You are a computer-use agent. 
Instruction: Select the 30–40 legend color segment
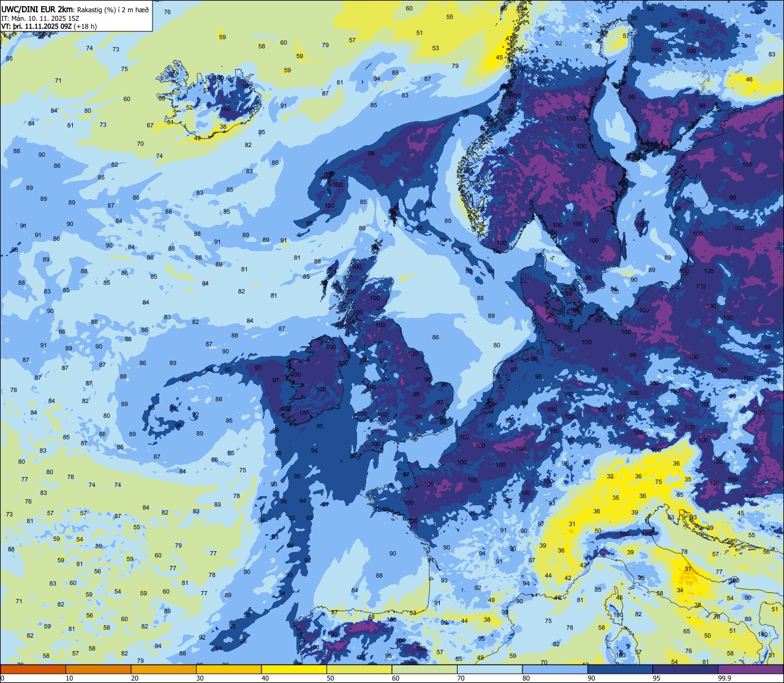pyautogui.click(x=228, y=669)
